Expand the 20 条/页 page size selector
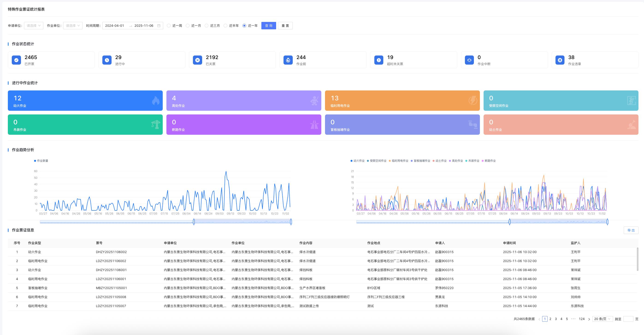The width and height of the screenshot is (644, 335). coord(602,319)
